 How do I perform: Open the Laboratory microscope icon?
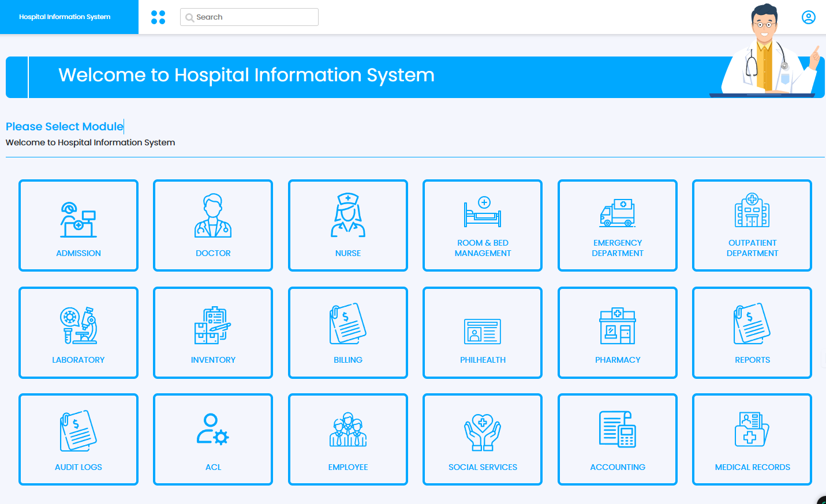click(x=79, y=325)
